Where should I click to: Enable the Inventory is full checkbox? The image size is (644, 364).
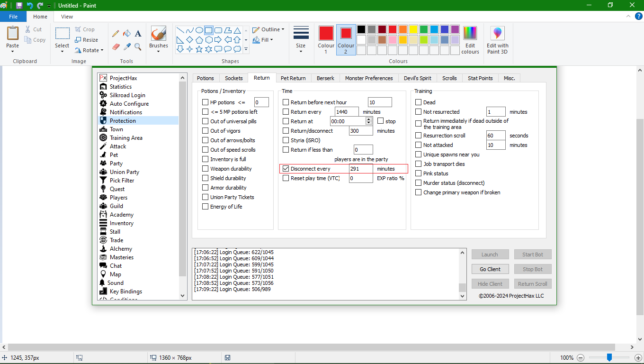pos(206,159)
